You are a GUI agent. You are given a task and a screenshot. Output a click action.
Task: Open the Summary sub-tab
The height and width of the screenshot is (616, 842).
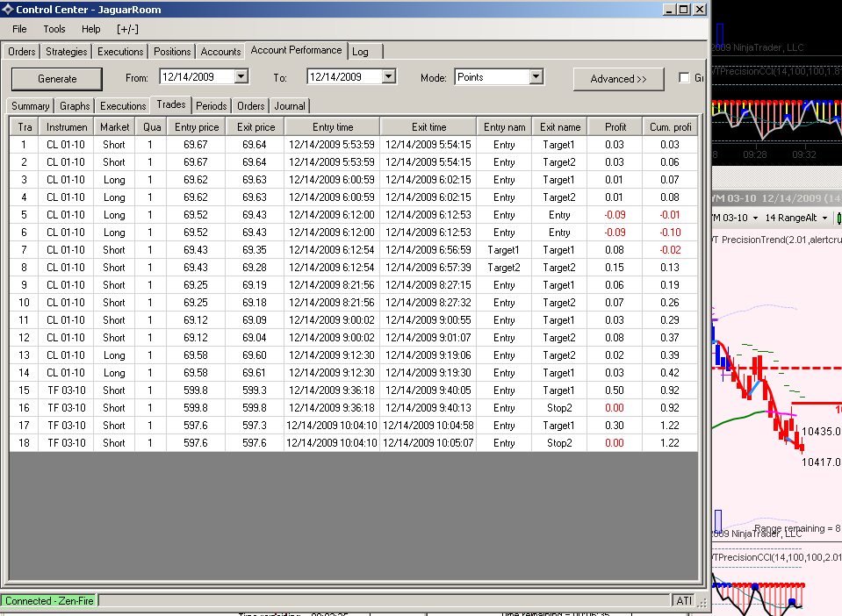[31, 105]
